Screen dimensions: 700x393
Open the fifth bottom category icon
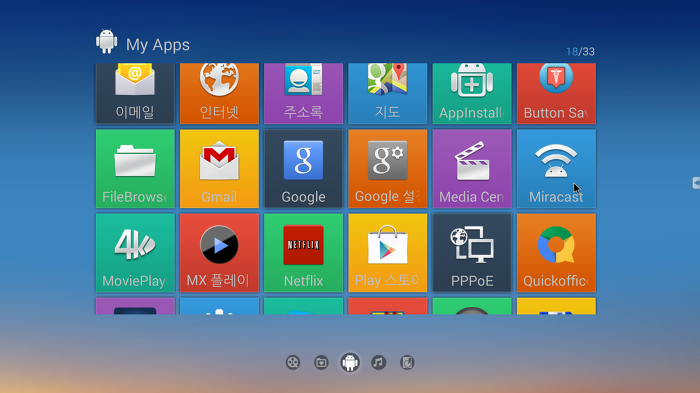(x=407, y=363)
